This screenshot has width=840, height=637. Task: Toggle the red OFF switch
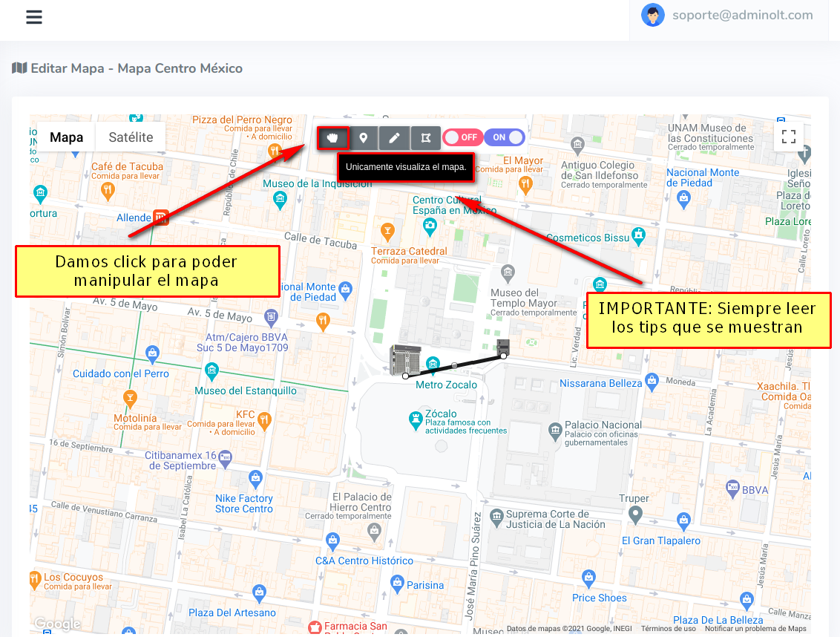click(x=462, y=137)
